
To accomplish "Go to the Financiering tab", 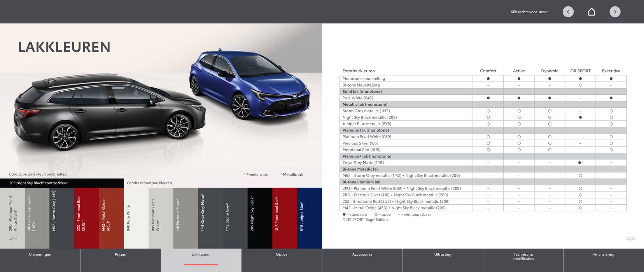I will 604,255.
